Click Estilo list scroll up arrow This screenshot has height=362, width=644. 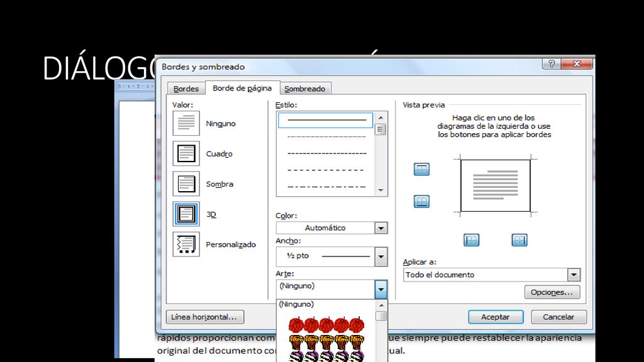tap(380, 118)
